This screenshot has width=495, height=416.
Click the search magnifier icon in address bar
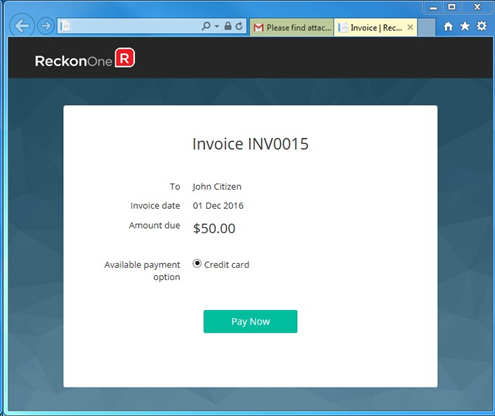tap(206, 26)
